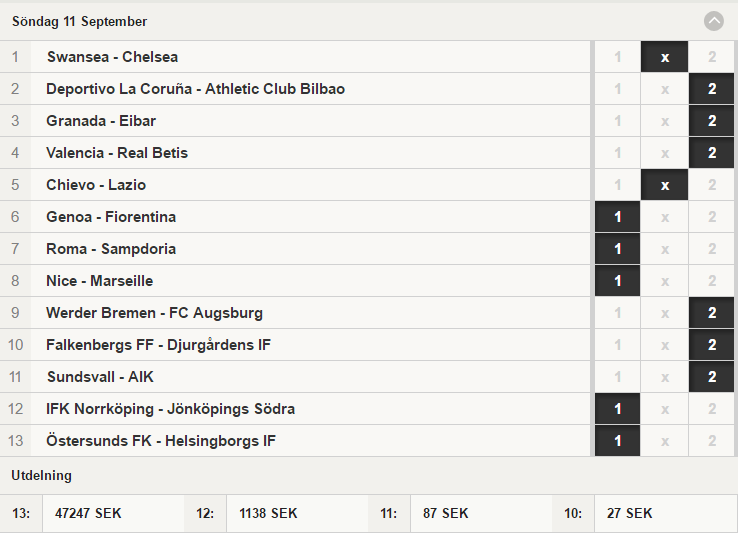Select home win 1 for Östersunds FK match
Image resolution: width=738 pixels, height=533 pixels.
(618, 441)
